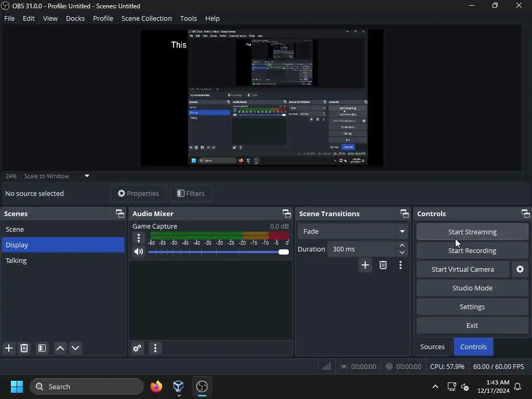Image resolution: width=532 pixels, height=399 pixels.
Task: Select the Talking scene
Action: 63,261
